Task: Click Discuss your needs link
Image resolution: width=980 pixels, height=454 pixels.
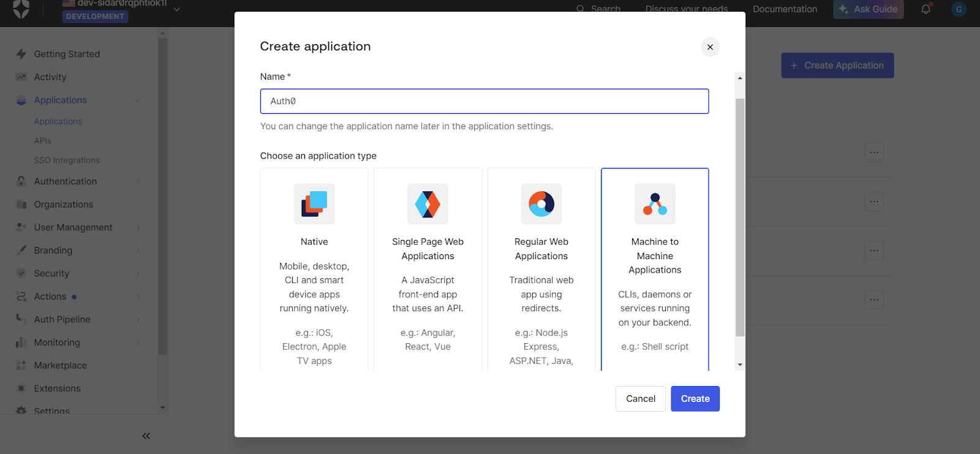Action: pyautogui.click(x=687, y=9)
